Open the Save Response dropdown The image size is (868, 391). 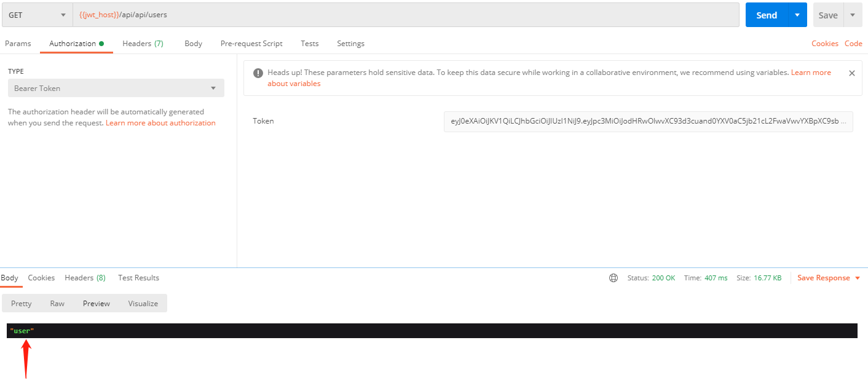point(828,278)
